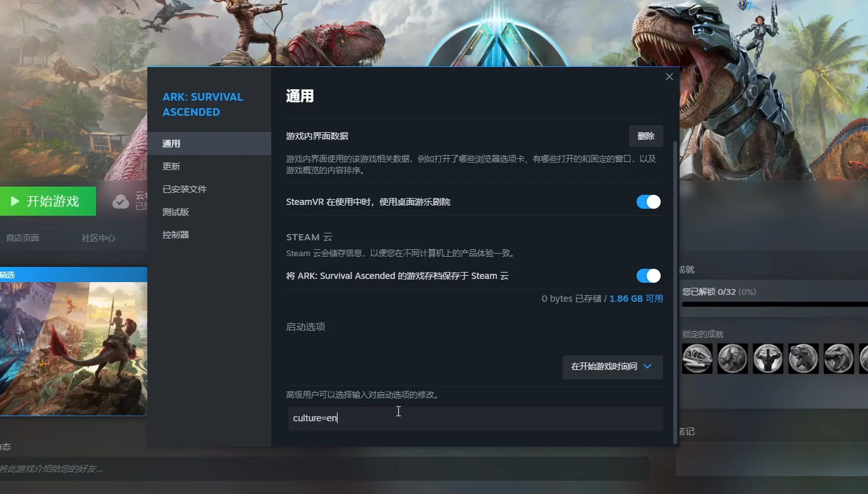Click the 0 bytes 已存储 text
Image resolution: width=868 pixels, height=494 pixels.
572,299
